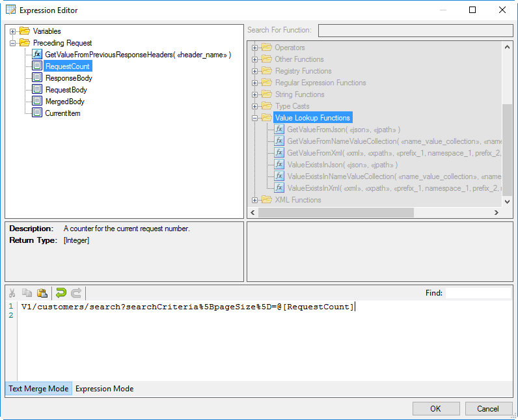This screenshot has height=420, width=518.
Task: Click the fx icon beside ValueExistsInJson
Action: [x=279, y=164]
